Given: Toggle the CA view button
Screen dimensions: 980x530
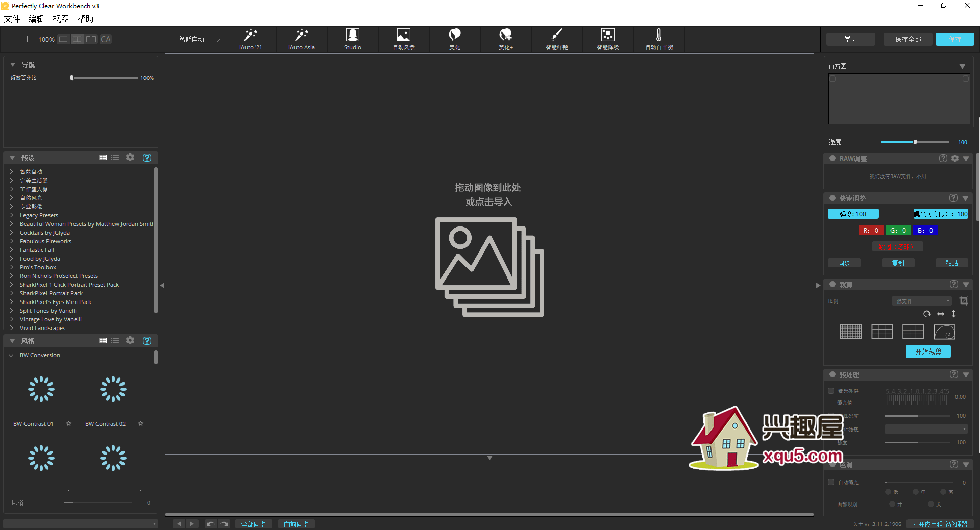Looking at the screenshot, I should pos(106,39).
